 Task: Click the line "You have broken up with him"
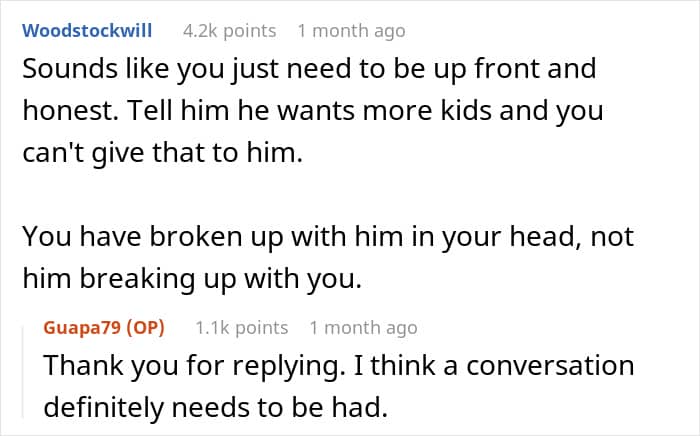coord(328,237)
